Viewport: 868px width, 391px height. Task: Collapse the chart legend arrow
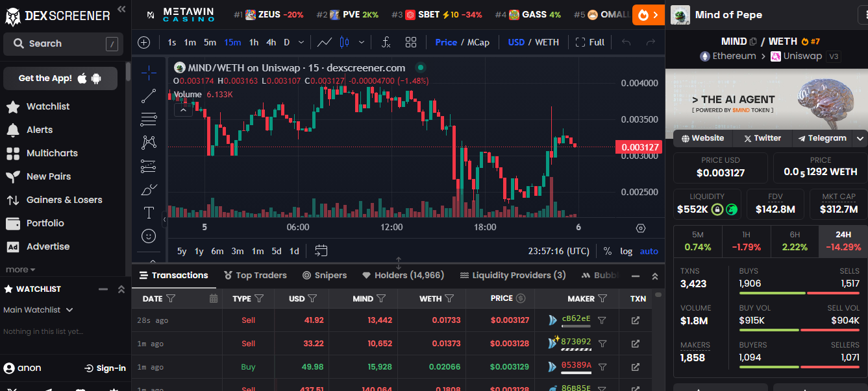(183, 110)
